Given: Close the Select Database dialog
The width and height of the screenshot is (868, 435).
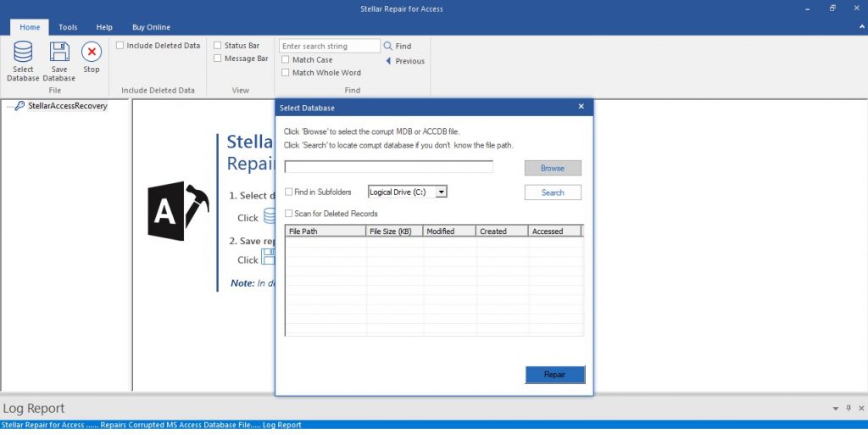Looking at the screenshot, I should coord(581,106).
